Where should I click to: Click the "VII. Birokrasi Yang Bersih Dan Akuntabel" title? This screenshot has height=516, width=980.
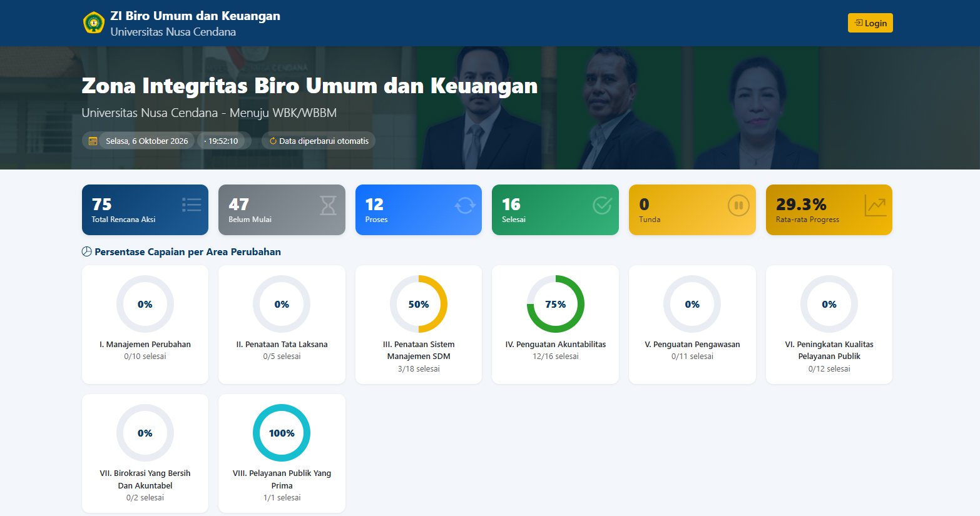click(145, 479)
